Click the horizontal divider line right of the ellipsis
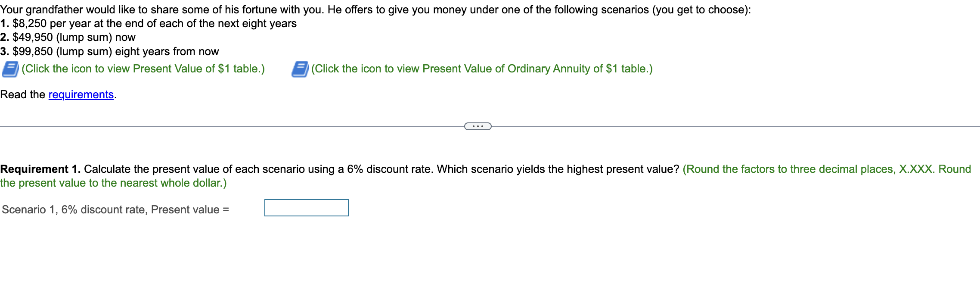Viewport: 980px width, 300px height. 735,126
